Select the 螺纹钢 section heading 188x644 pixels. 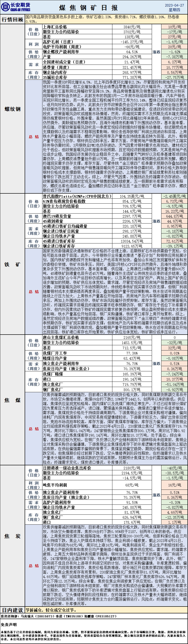point(13,109)
